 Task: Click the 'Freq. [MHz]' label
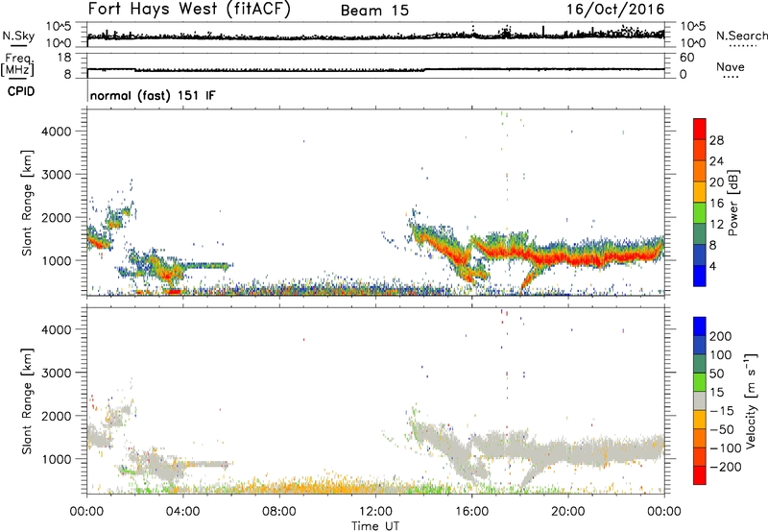(17, 65)
